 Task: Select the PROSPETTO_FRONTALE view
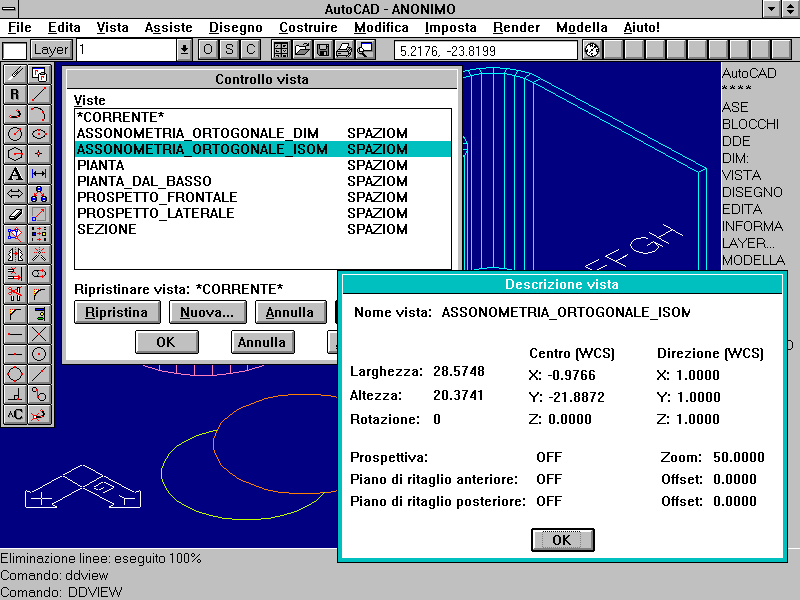point(263,197)
